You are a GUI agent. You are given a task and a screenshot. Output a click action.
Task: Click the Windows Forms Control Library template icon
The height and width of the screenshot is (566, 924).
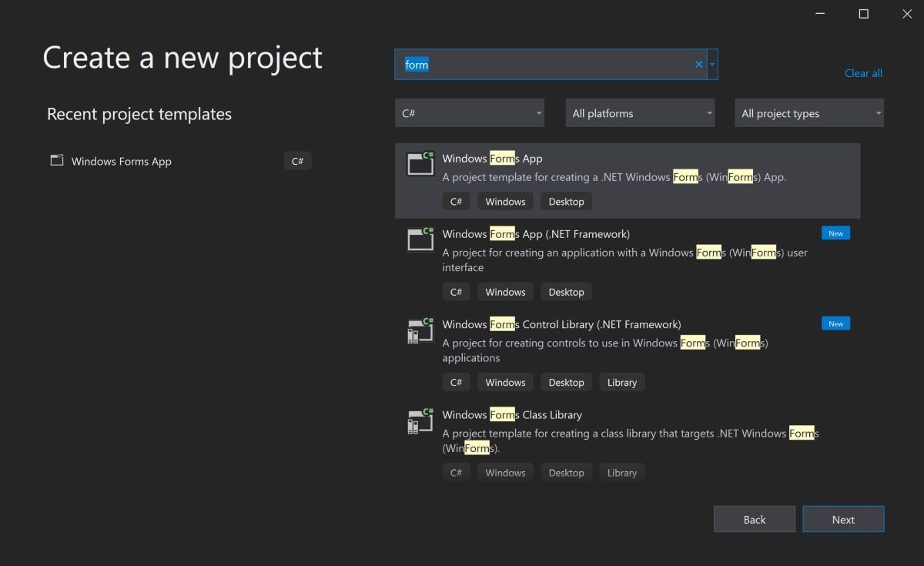coord(420,330)
